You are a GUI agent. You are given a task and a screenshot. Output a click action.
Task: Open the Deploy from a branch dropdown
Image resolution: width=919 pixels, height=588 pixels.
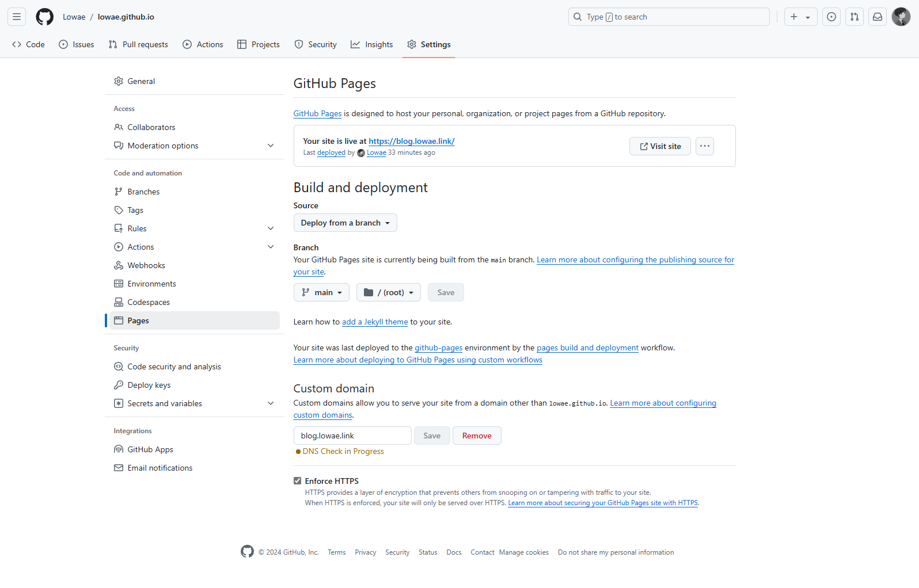(345, 223)
